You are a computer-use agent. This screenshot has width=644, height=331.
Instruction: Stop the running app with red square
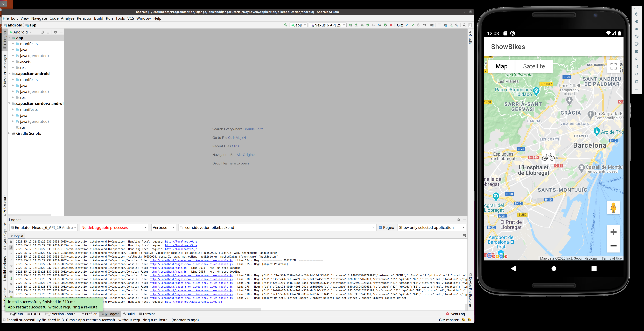(391, 25)
